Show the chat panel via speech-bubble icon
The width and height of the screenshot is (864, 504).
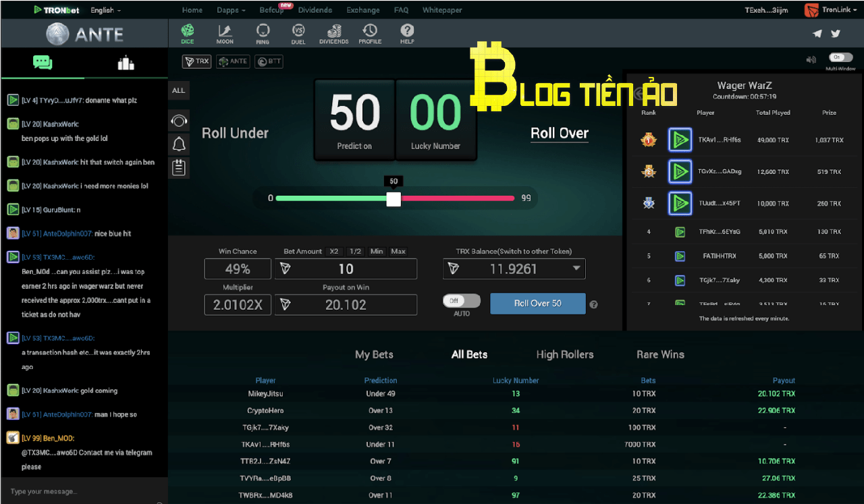coord(43,63)
